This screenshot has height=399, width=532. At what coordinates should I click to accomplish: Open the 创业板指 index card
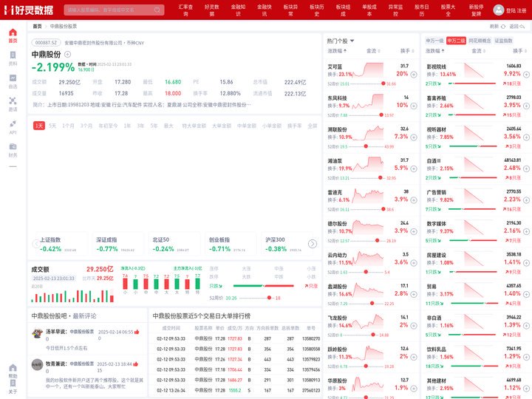229,244
